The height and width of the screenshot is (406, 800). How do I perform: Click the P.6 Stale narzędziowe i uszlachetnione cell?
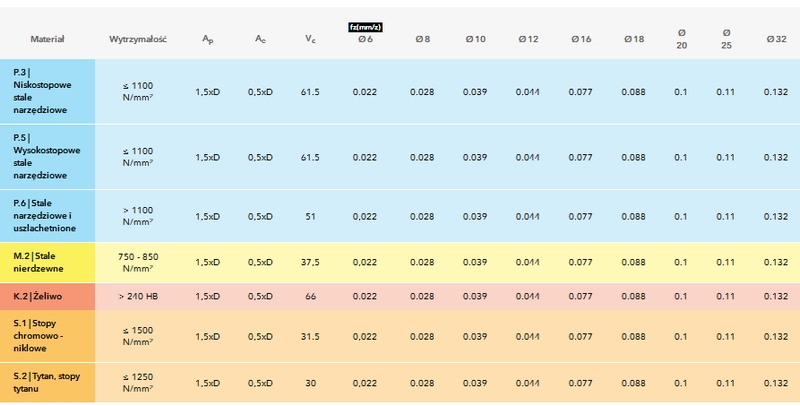(x=47, y=215)
